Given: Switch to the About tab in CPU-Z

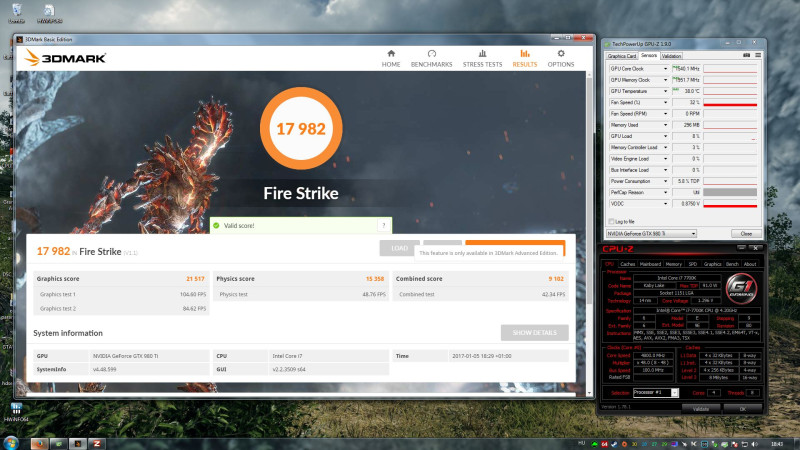Looking at the screenshot, I should tap(750, 264).
